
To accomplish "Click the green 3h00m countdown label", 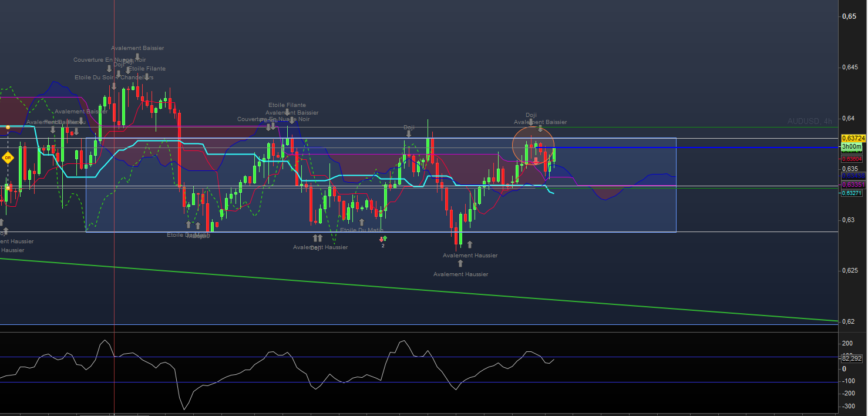I will pyautogui.click(x=851, y=146).
